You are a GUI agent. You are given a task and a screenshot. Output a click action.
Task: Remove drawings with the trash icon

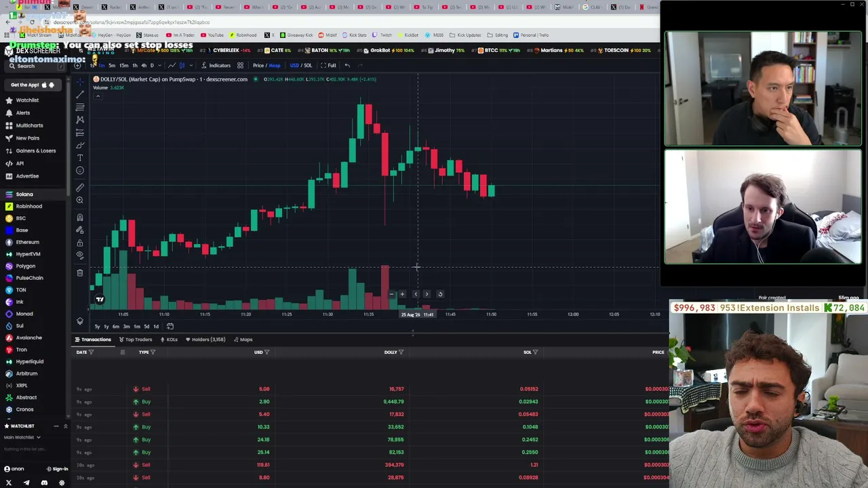[x=80, y=272]
